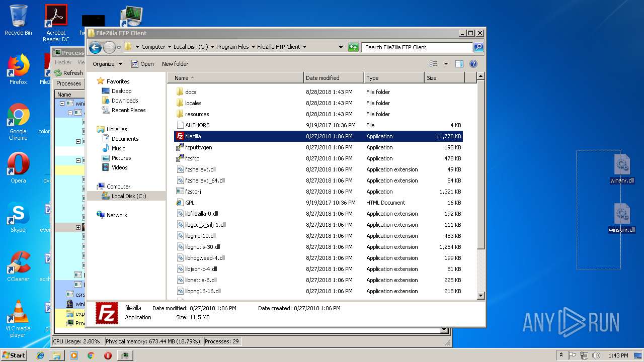The height and width of the screenshot is (362, 644).
Task: Click Search FileZilla FTP Client field
Action: tap(417, 47)
